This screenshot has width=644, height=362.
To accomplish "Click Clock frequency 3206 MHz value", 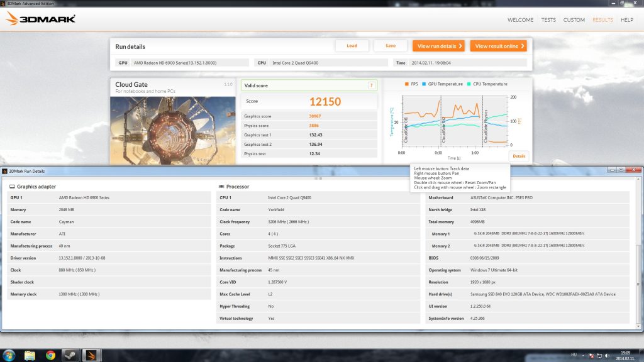I will (288, 222).
